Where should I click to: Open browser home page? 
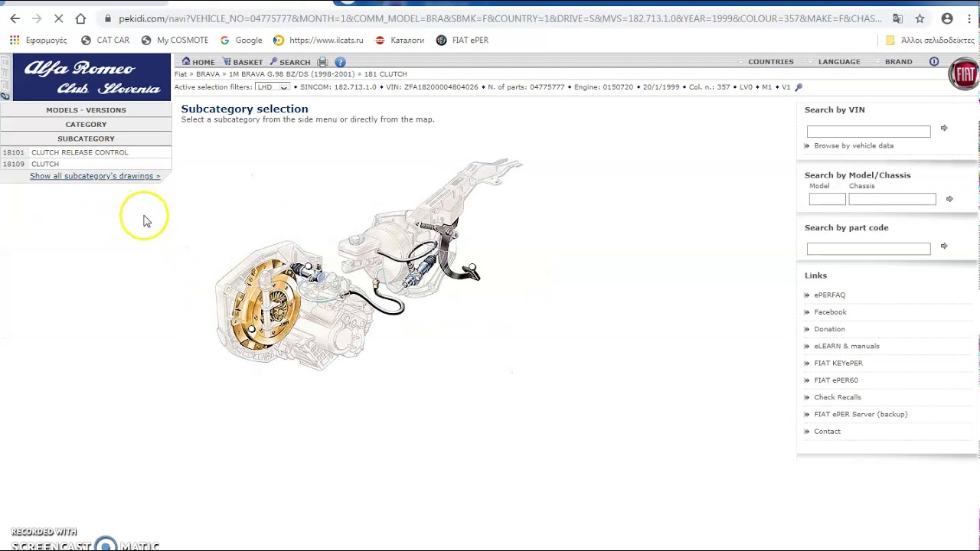80,18
